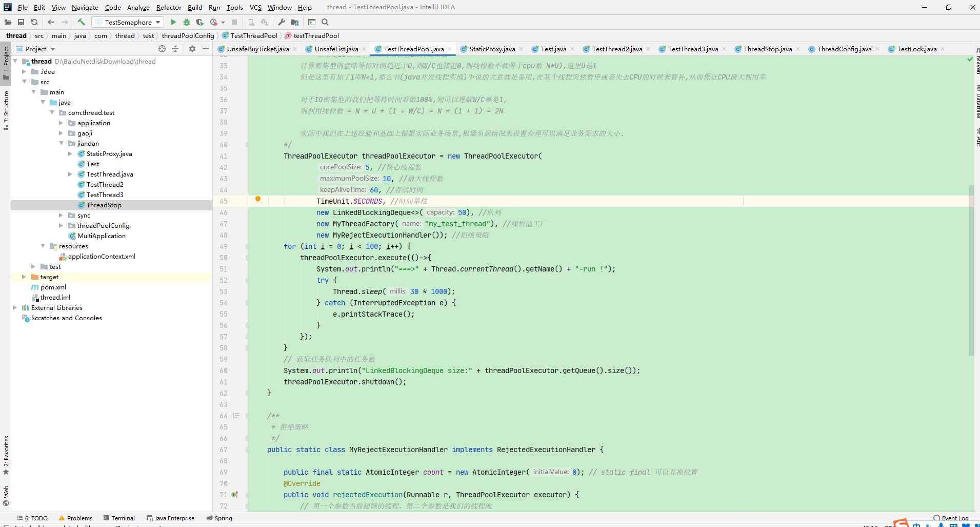Click the Save All toolbar icon
The height and width of the screenshot is (527, 980).
tap(21, 22)
